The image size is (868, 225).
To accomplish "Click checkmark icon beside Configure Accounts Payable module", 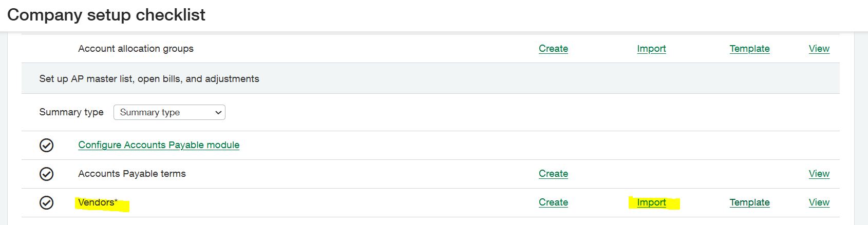I will click(46, 146).
